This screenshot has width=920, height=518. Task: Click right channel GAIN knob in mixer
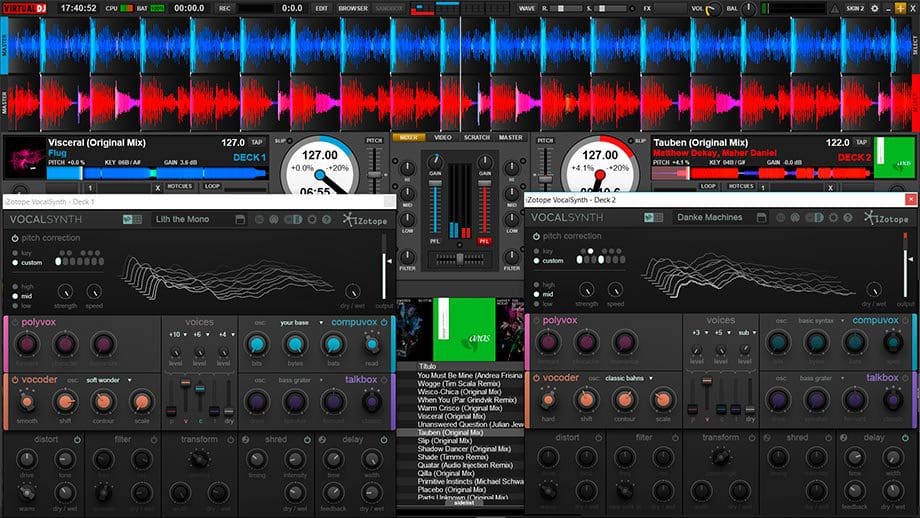point(485,162)
